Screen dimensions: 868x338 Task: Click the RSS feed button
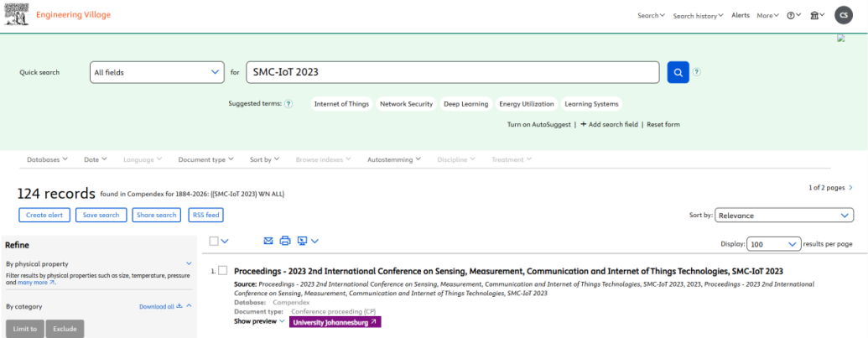tap(205, 215)
